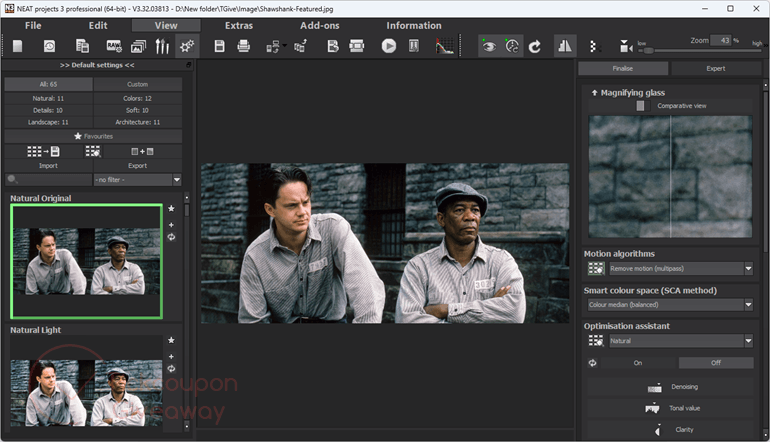The image size is (770, 442).
Task: Open the Edit menu
Action: (x=98, y=26)
